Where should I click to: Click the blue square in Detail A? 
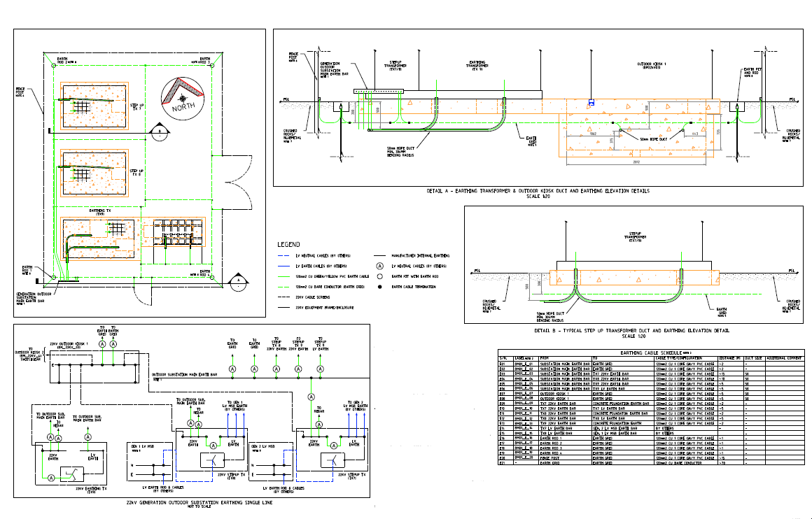591,102
